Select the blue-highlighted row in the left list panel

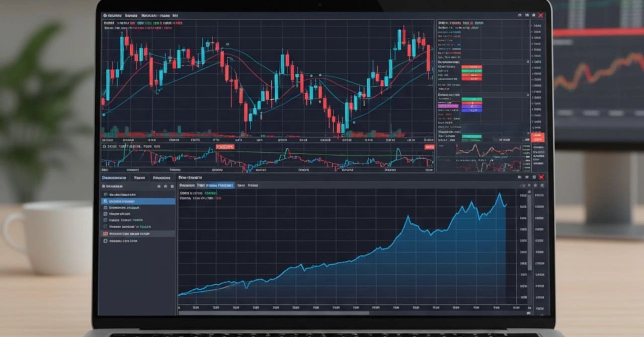click(138, 201)
